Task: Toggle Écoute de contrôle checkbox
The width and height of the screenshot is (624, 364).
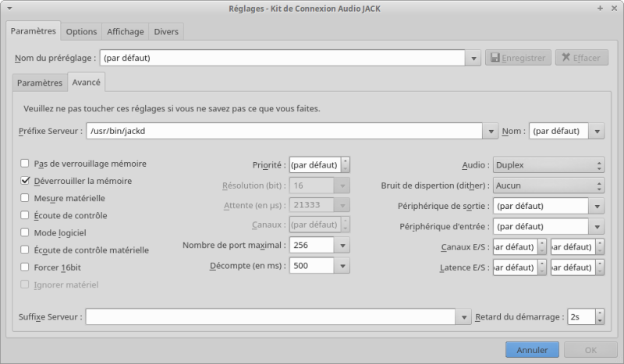Action: 25,215
